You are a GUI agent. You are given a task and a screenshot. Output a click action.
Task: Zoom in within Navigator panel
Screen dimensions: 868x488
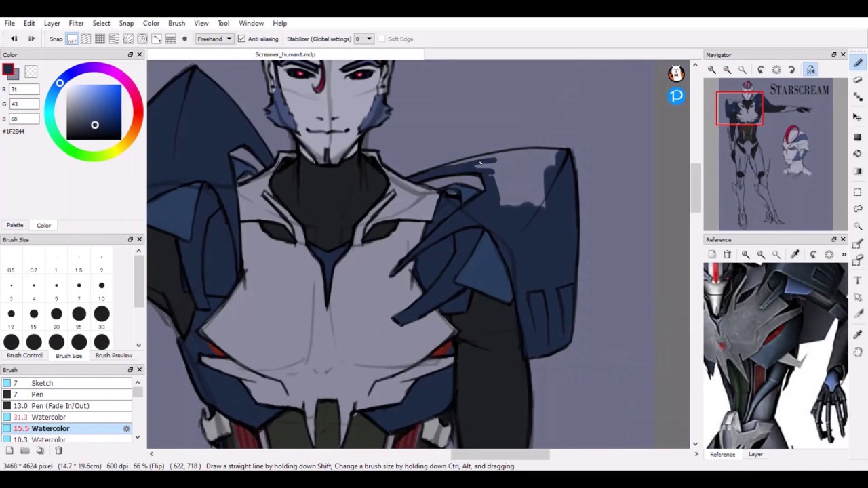tap(712, 70)
